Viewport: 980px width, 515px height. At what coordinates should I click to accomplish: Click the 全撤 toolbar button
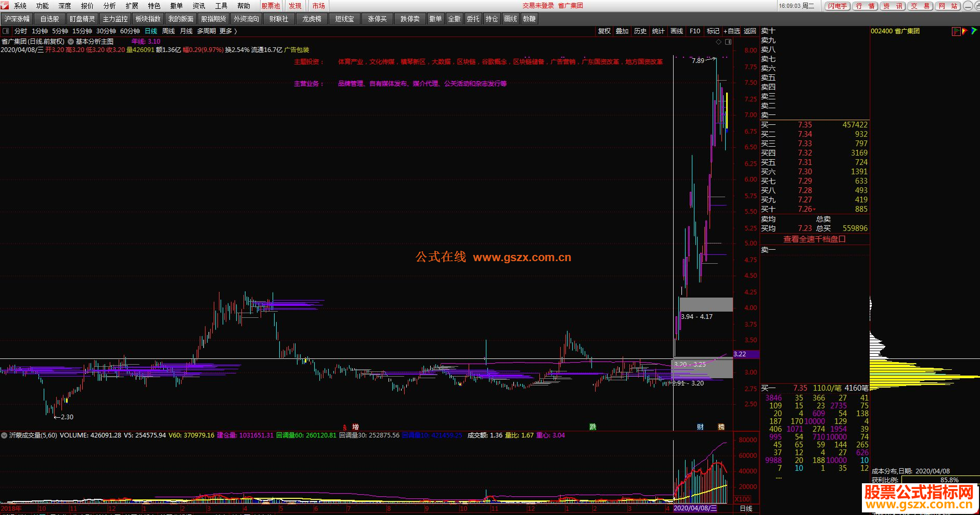click(455, 19)
